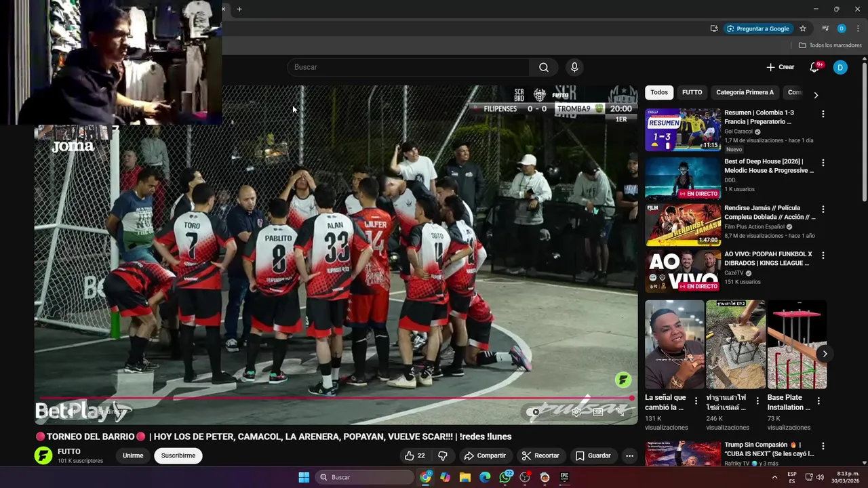Open AO VIVO PODPAH FUNKBOL thumbnail

(x=683, y=270)
